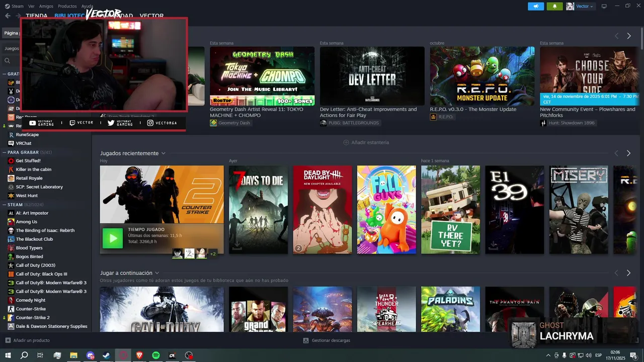Show next news items with right arrow
Image resolution: width=644 pixels, height=362 pixels.
[628, 36]
